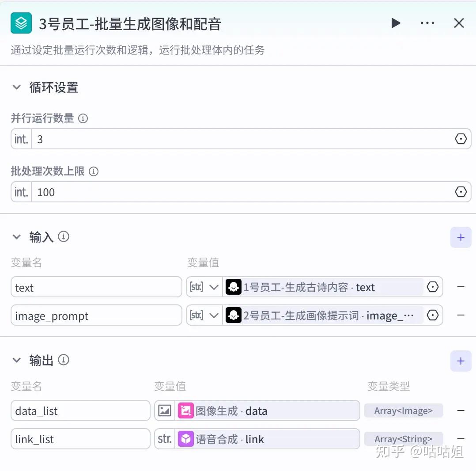
Task: Open the three-dot more options menu
Action: tap(427, 23)
